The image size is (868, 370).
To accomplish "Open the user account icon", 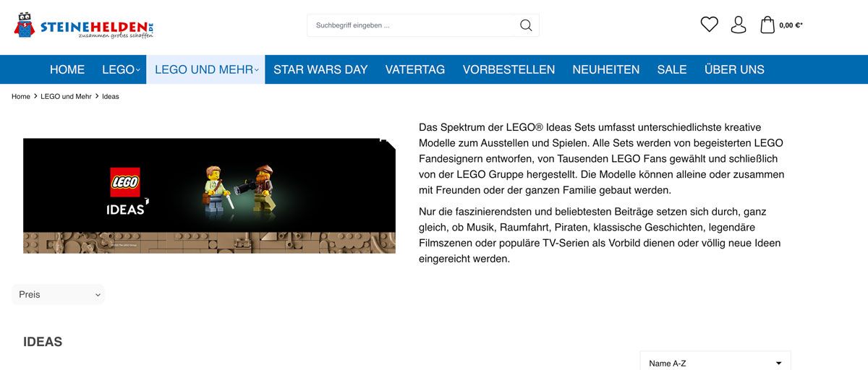I will [739, 25].
